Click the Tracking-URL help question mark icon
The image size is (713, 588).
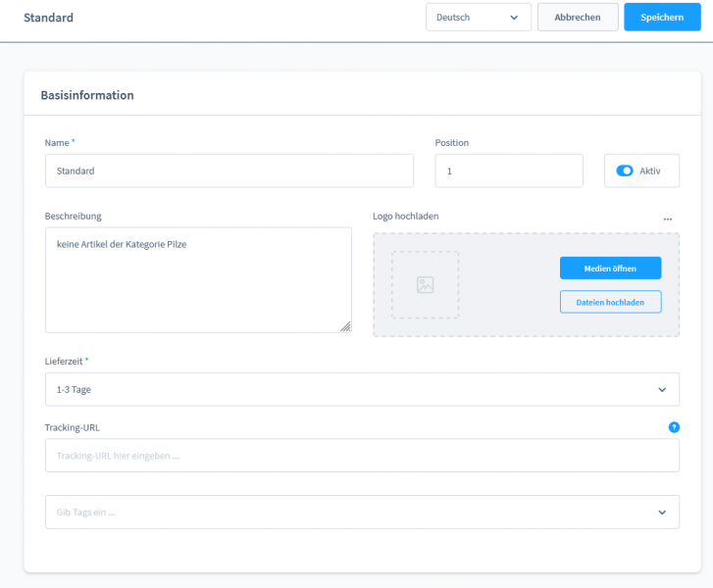pyautogui.click(x=674, y=427)
